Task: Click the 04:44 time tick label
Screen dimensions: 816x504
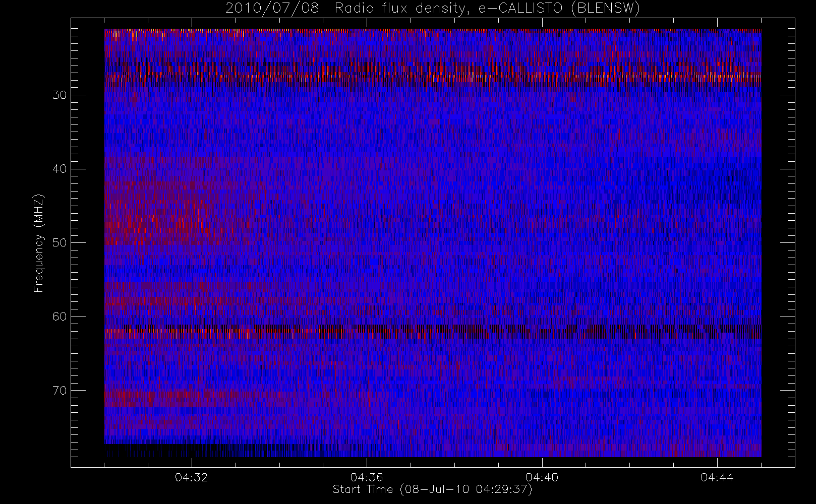Action: point(717,477)
